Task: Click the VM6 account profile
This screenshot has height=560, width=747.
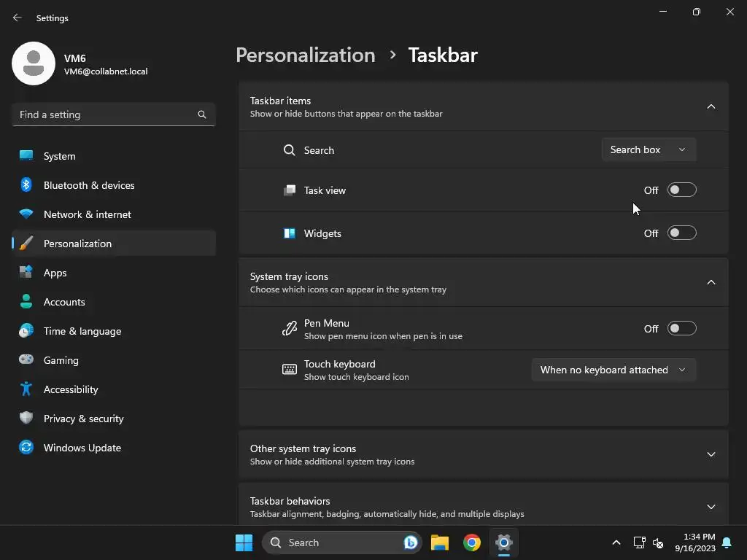Action: point(80,63)
